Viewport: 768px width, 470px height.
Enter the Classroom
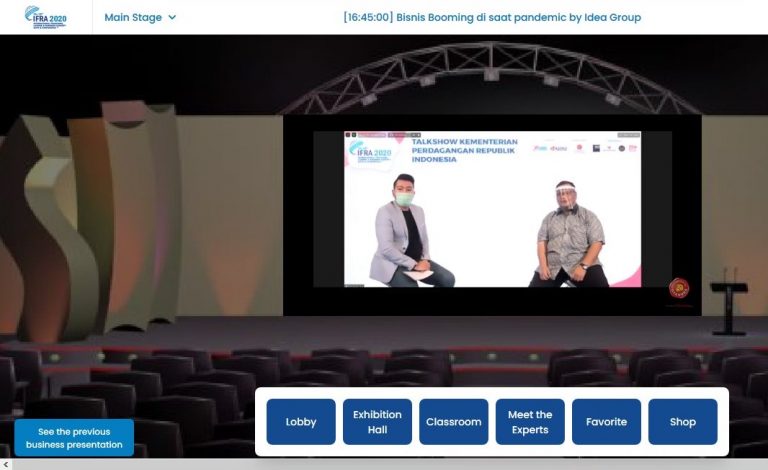(x=453, y=422)
